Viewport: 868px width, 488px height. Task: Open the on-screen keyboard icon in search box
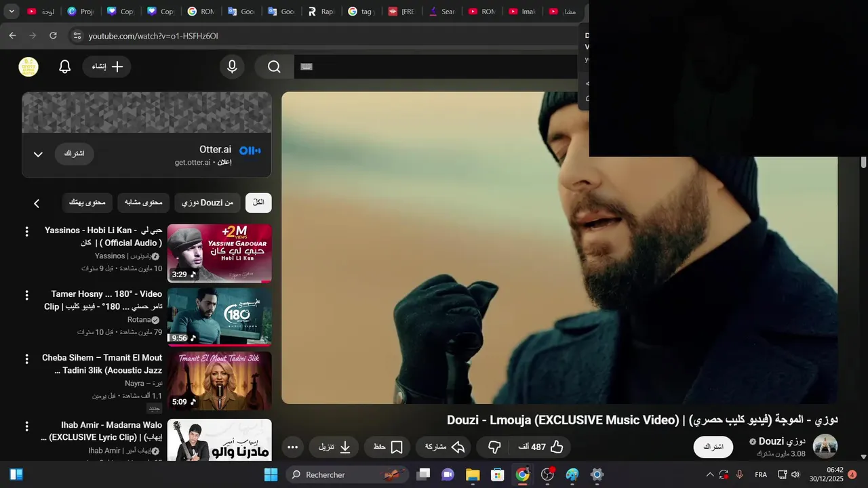click(307, 66)
